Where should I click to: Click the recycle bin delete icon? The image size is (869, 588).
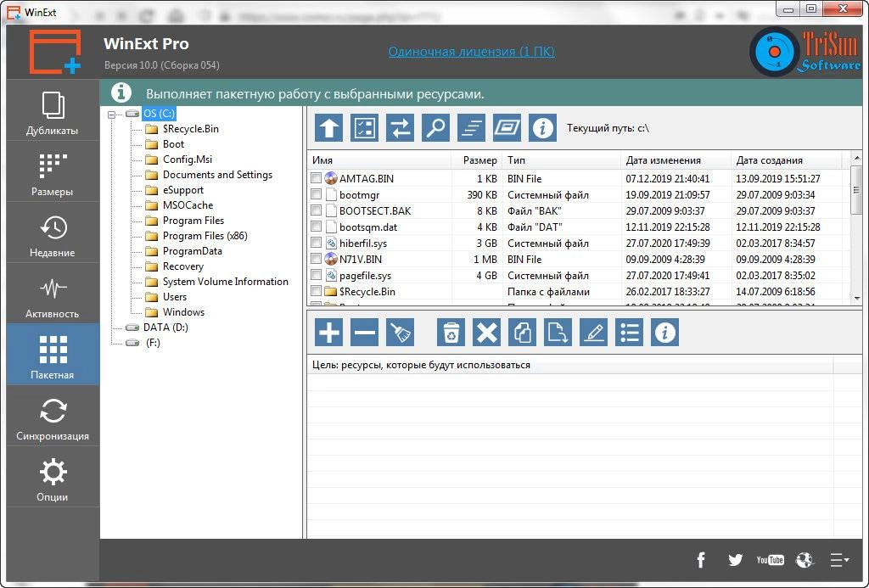pos(451,333)
